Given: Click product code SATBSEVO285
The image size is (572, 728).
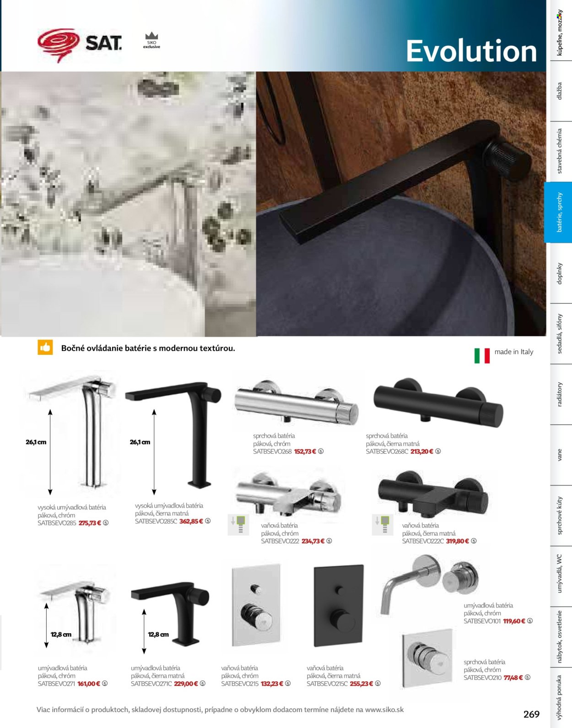Looking at the screenshot, I should click(x=57, y=523).
